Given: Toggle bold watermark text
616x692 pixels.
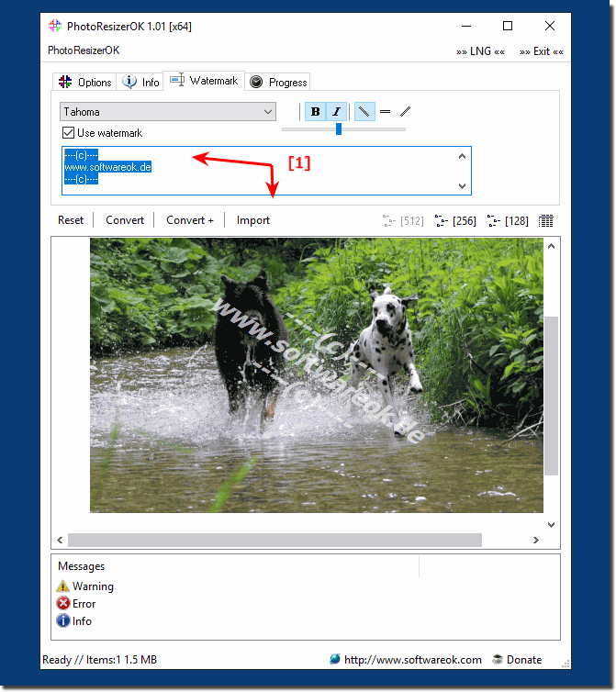Looking at the screenshot, I should [315, 112].
